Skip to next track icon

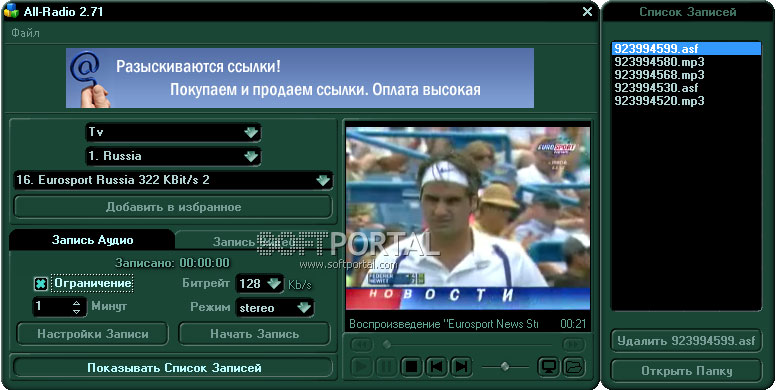point(461,367)
